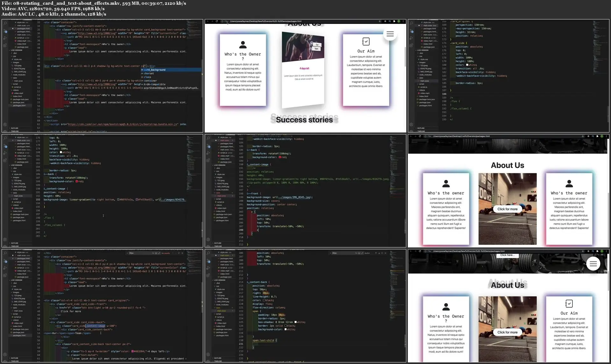Image resolution: width=611 pixels, height=364 pixels.
Task: Open the Run and Debug view
Action: pyautogui.click(x=5, y=38)
